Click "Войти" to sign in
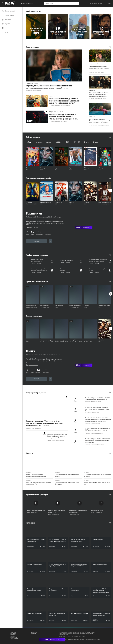 109,4
